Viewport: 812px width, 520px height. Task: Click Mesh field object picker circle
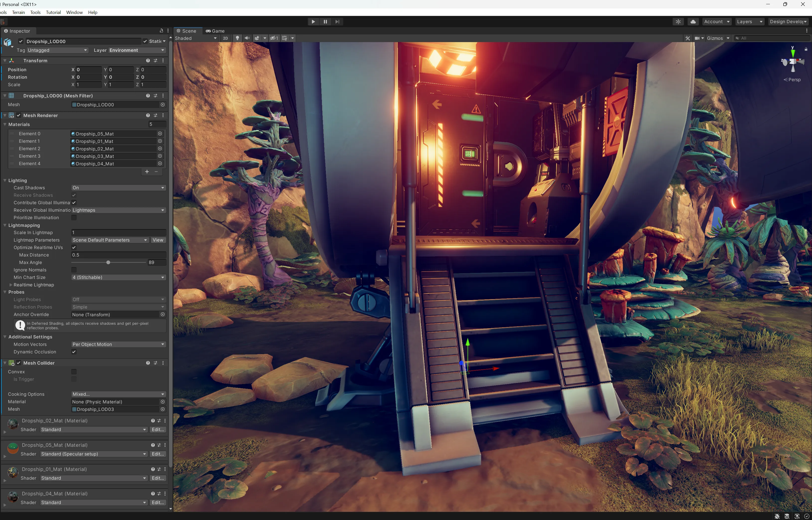click(162, 105)
